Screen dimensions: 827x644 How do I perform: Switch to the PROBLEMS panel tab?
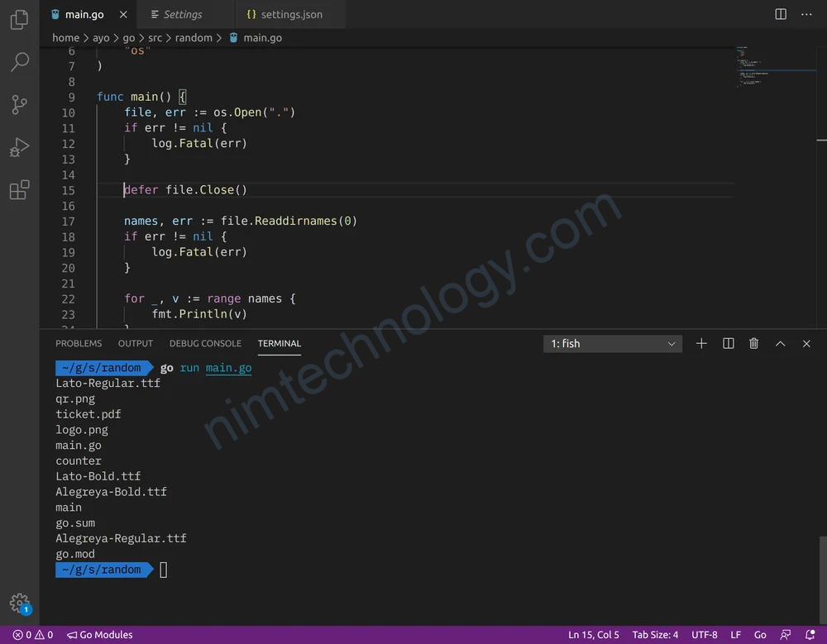[79, 343]
